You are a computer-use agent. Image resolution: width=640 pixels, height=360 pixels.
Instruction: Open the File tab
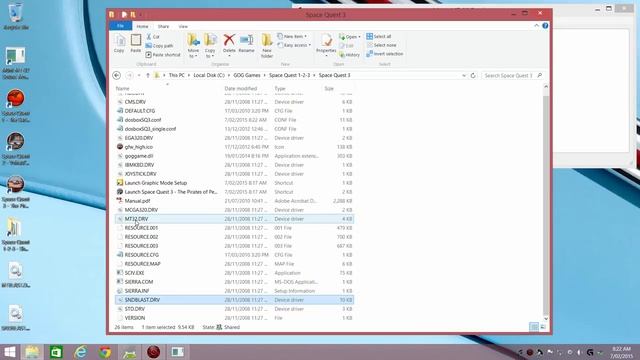[x=120, y=26]
